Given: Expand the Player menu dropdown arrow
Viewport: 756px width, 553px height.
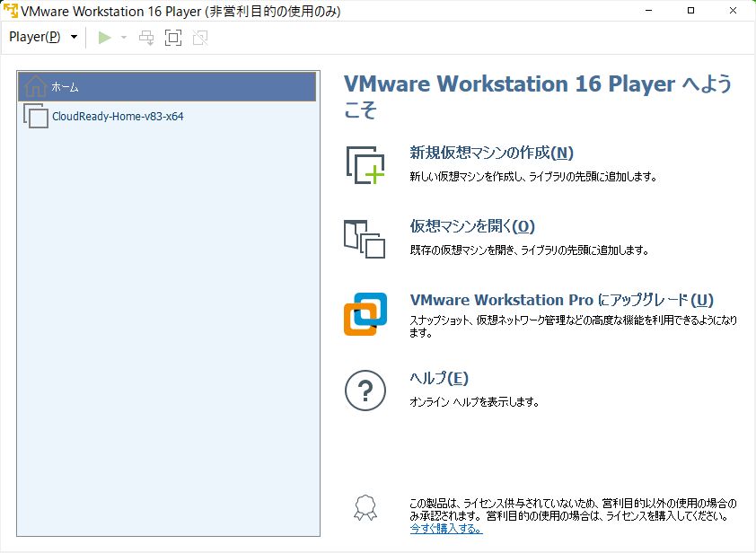Looking at the screenshot, I should click(x=74, y=37).
